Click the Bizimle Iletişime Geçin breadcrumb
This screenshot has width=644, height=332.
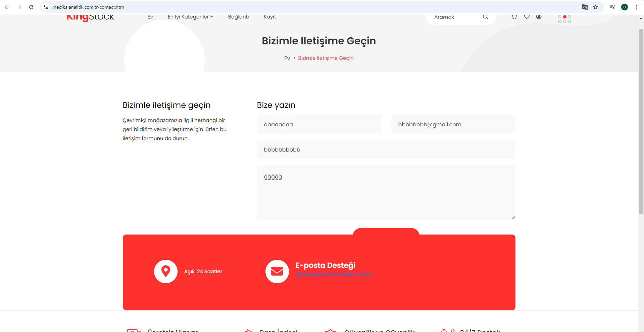[x=326, y=58]
